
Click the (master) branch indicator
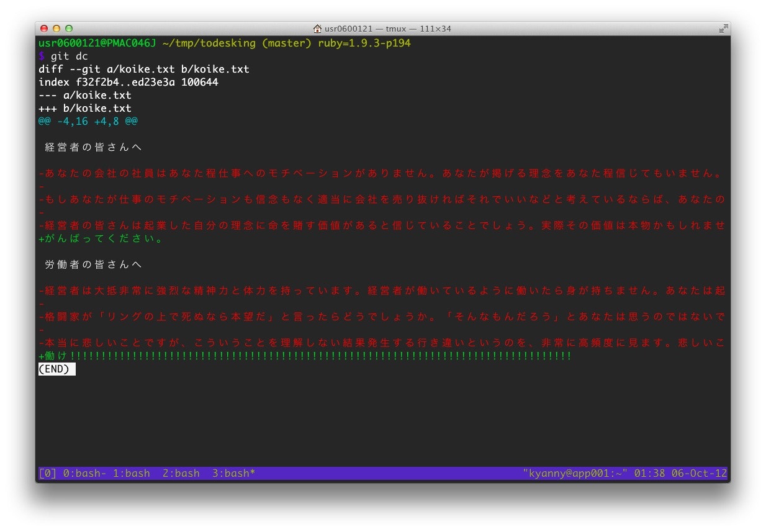coord(287,43)
